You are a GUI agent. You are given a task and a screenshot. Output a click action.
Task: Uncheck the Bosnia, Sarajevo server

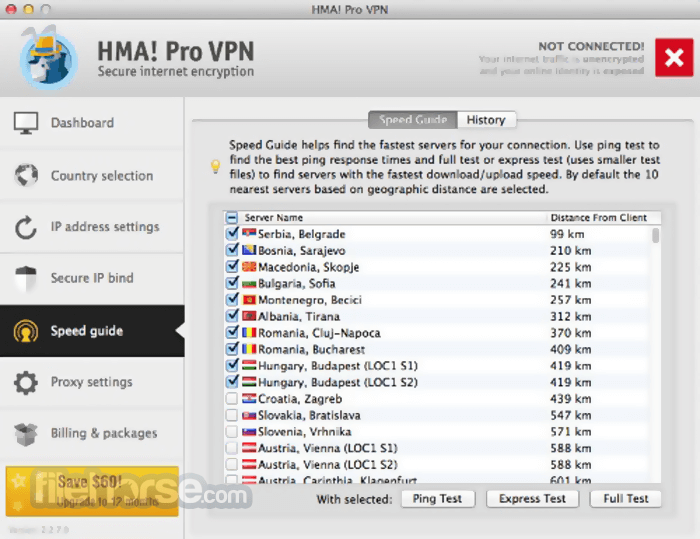pos(232,250)
